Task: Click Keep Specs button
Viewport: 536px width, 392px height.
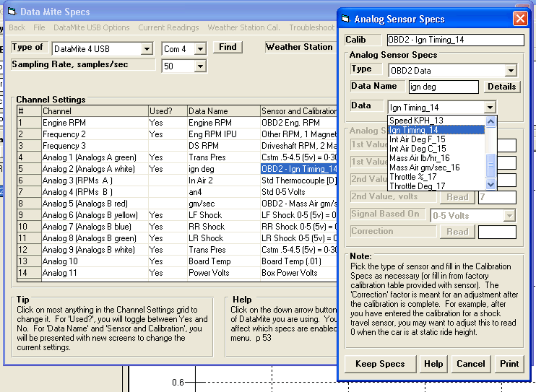Action: click(380, 364)
